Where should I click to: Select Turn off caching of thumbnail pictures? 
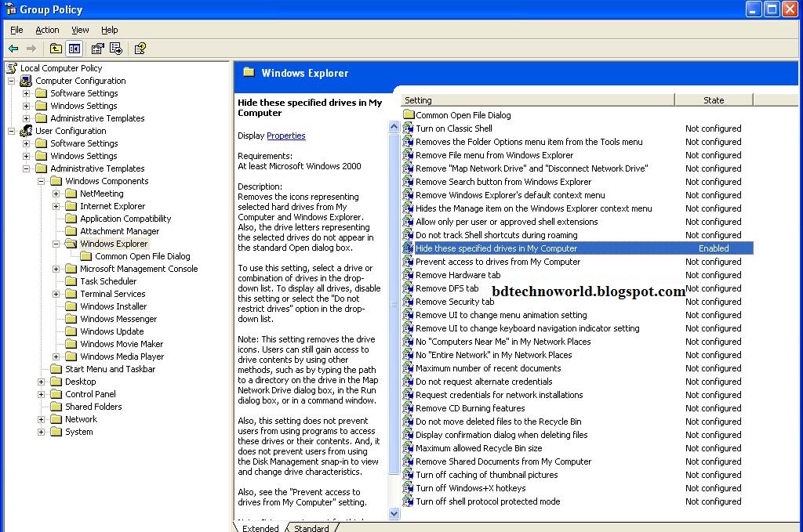[x=486, y=475]
